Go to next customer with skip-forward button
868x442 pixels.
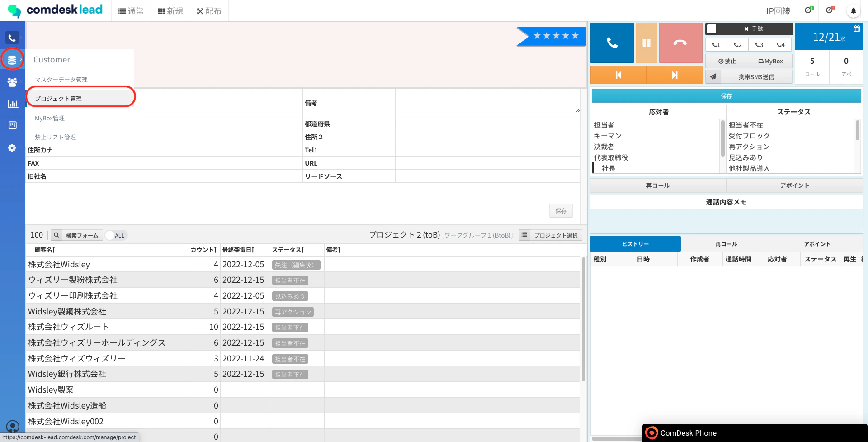click(x=675, y=75)
